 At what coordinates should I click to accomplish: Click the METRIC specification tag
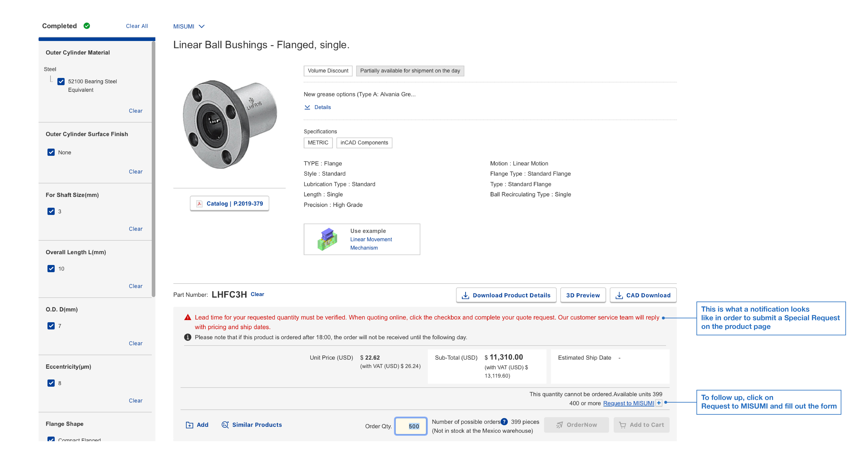click(x=318, y=143)
